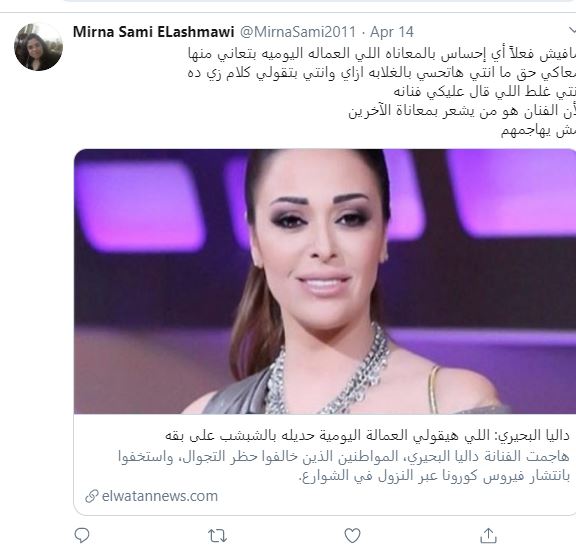576x548 pixels.
Task: Open the @MirnaSami2011 handle
Action: [x=298, y=32]
